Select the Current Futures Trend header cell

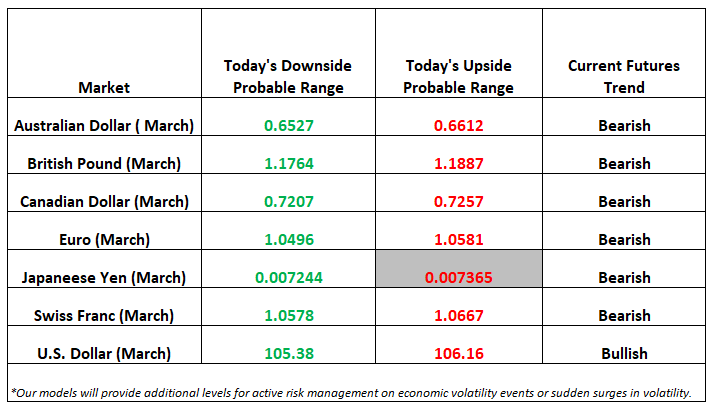click(x=624, y=53)
